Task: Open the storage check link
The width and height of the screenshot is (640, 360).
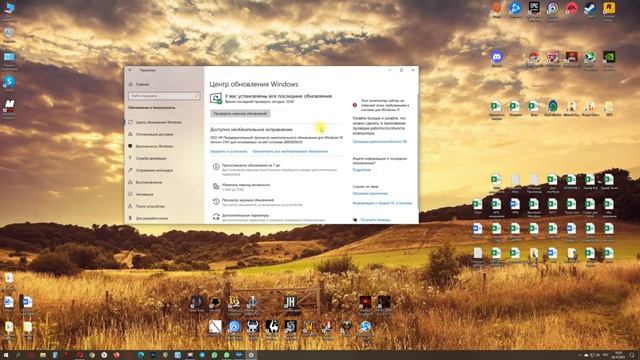Action: coord(370,193)
